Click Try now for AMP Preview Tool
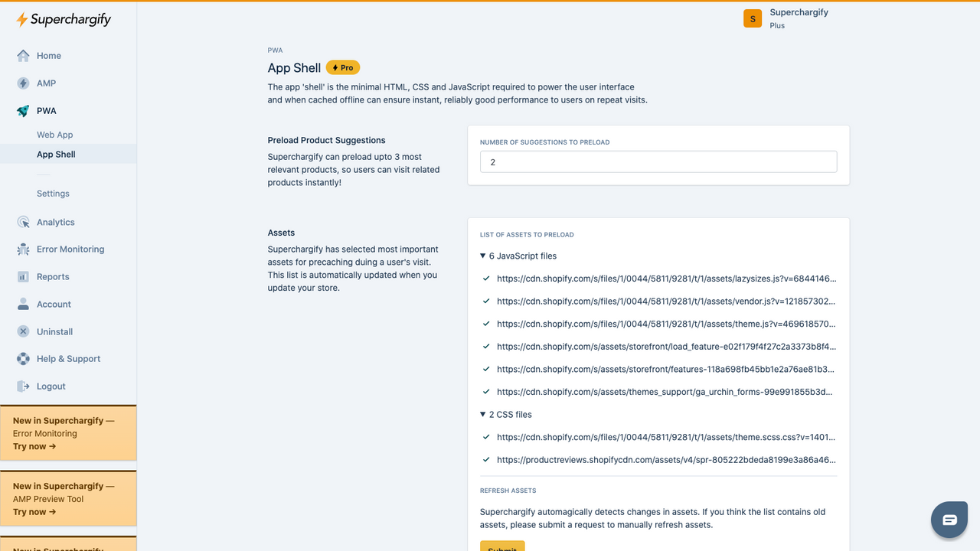The width and height of the screenshot is (980, 551). (x=34, y=512)
